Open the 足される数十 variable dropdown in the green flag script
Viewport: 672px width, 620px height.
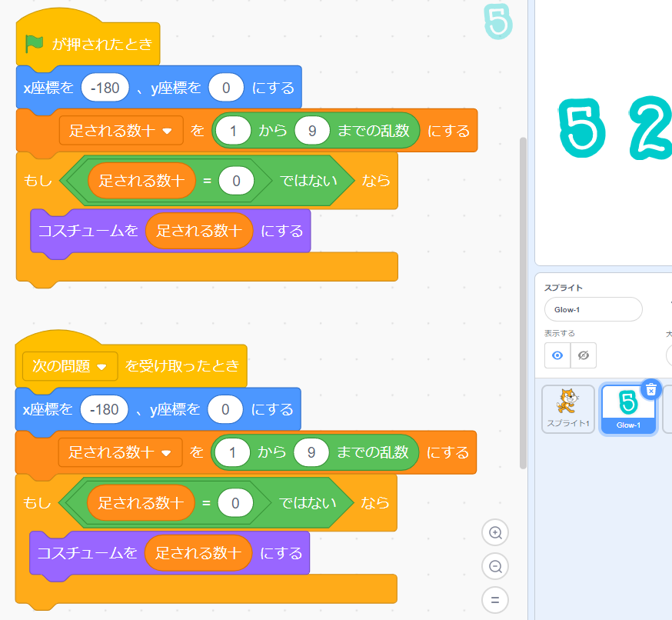click(168, 131)
